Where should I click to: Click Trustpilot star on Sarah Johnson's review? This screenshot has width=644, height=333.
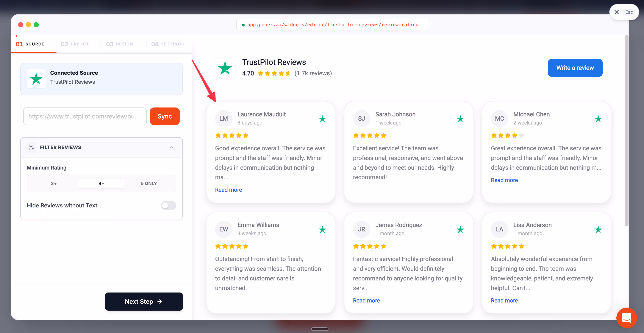point(460,119)
